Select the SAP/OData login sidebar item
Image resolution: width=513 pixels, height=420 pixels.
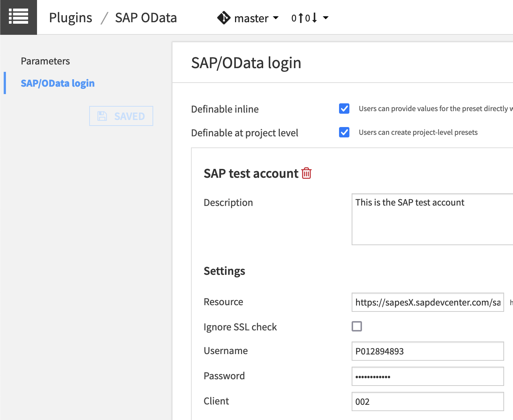coord(58,83)
